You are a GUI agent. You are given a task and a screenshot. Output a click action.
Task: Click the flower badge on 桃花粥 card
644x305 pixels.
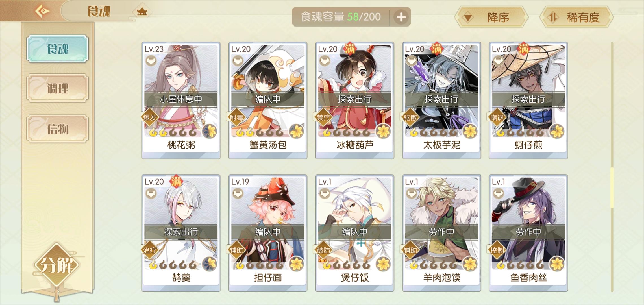click(210, 131)
